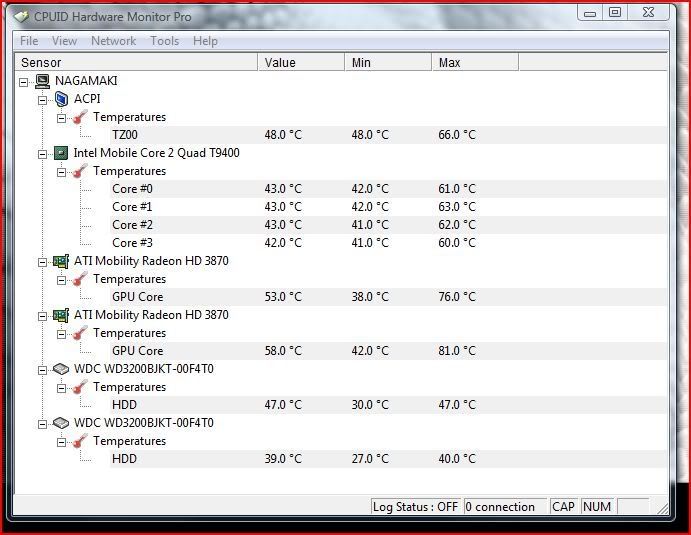Click the 58.0 °C GPU Core value
The width and height of the screenshot is (691, 535).
283,351
